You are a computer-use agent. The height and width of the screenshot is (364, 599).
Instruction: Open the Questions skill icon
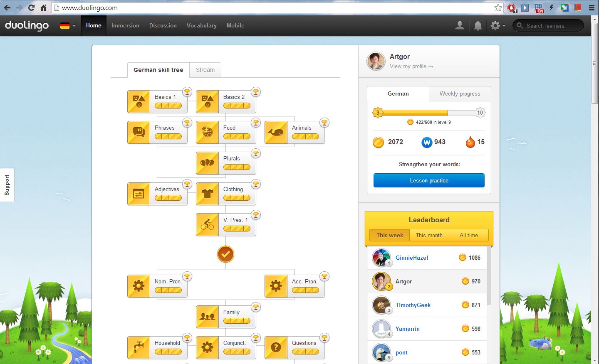coord(276,348)
